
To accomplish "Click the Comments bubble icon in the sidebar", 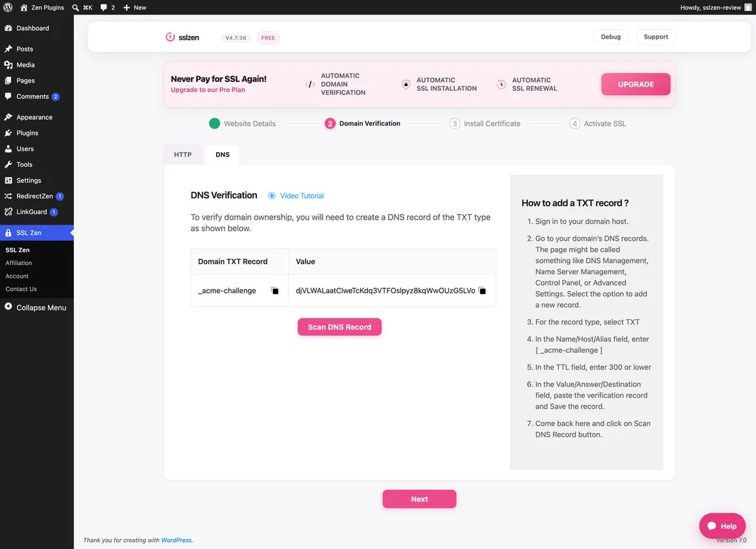I will [x=8, y=96].
